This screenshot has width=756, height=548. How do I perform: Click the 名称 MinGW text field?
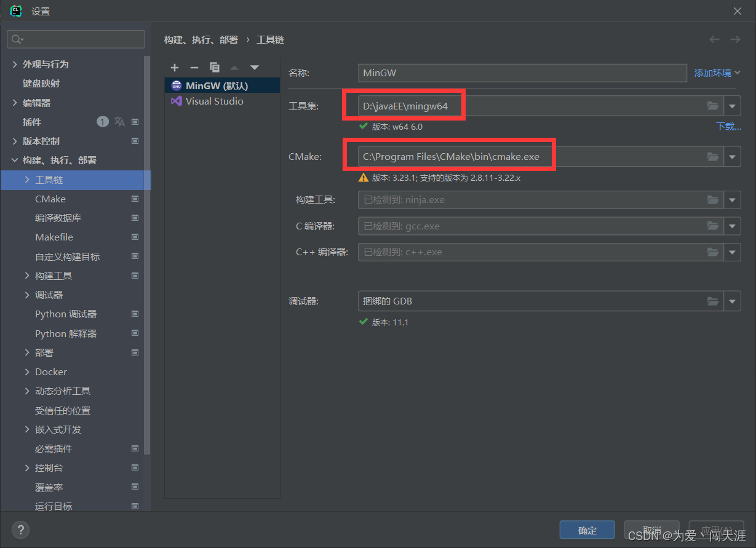coord(522,73)
